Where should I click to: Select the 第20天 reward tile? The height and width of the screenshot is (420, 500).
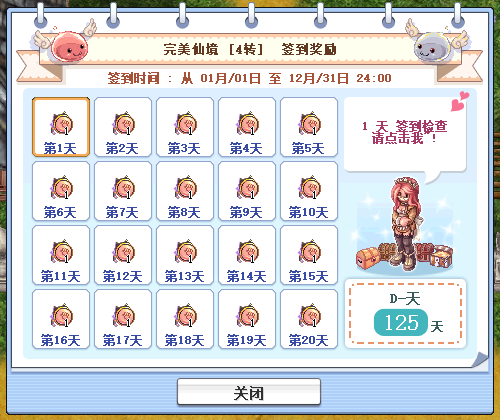(x=309, y=319)
